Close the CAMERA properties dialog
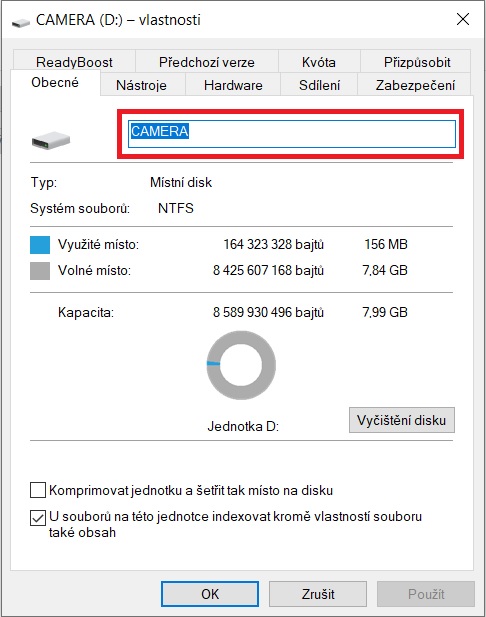The height and width of the screenshot is (617, 486). 463,19
